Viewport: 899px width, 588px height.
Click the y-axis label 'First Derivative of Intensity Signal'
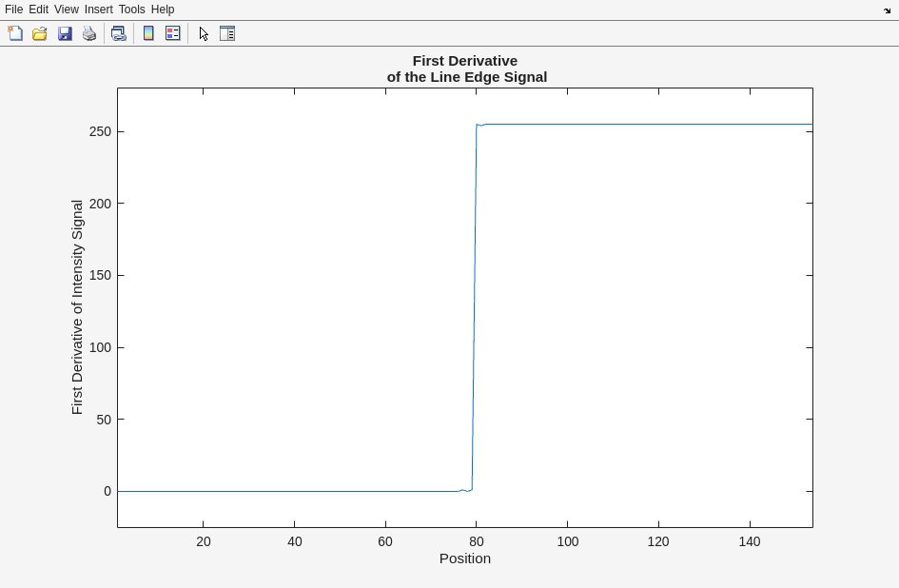pos(77,306)
